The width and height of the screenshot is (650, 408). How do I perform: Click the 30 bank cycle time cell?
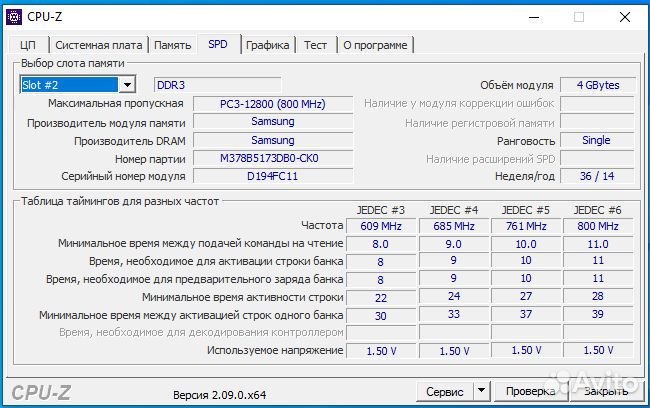coord(381,316)
